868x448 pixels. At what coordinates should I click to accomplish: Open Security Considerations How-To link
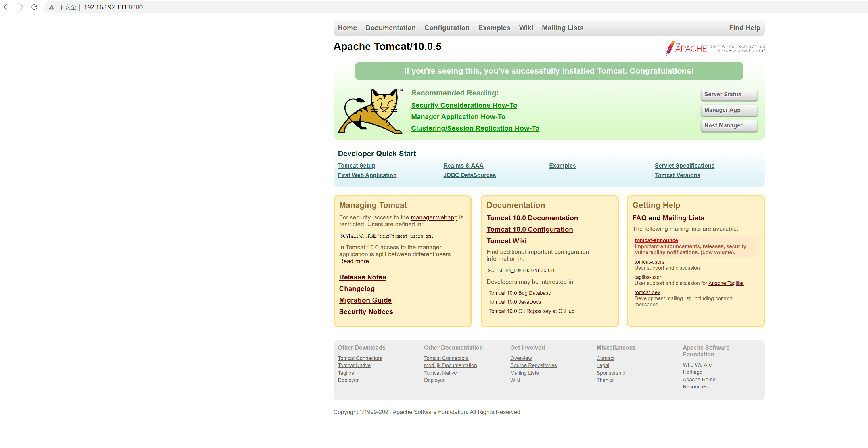464,105
